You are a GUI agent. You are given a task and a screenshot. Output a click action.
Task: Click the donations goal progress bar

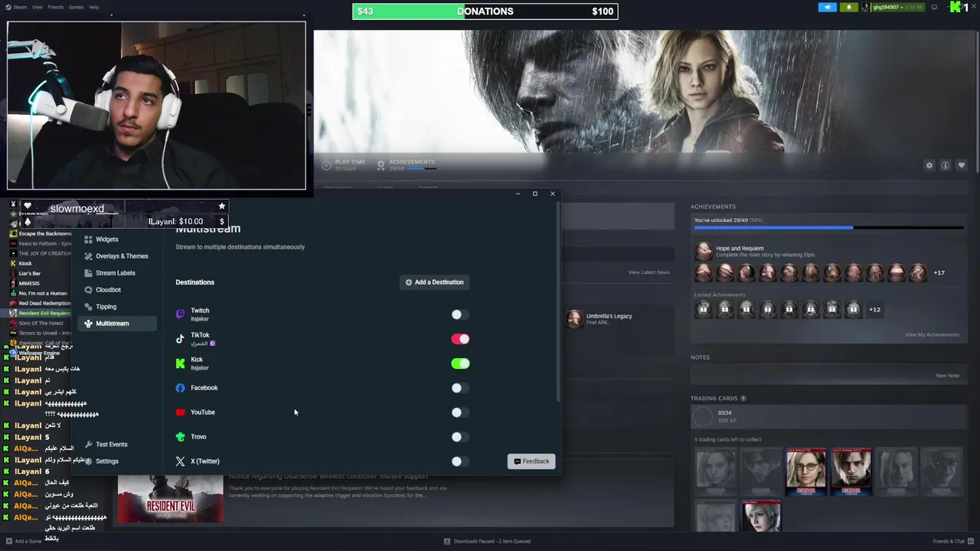tap(485, 11)
